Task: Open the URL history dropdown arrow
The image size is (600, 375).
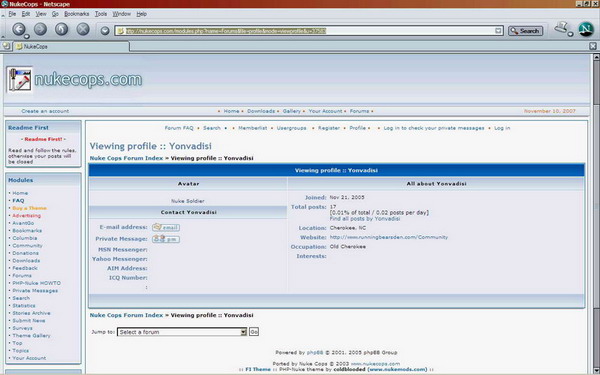Action: [x=498, y=31]
